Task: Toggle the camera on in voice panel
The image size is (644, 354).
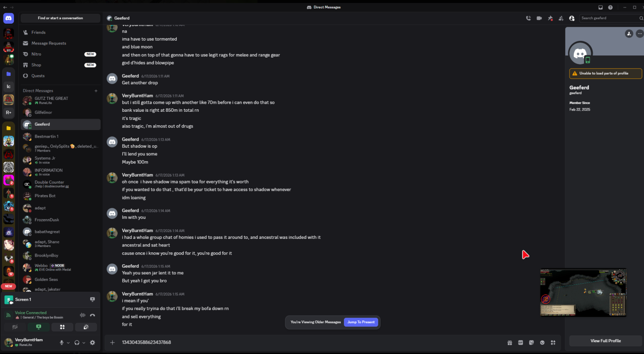Action: coord(15,327)
